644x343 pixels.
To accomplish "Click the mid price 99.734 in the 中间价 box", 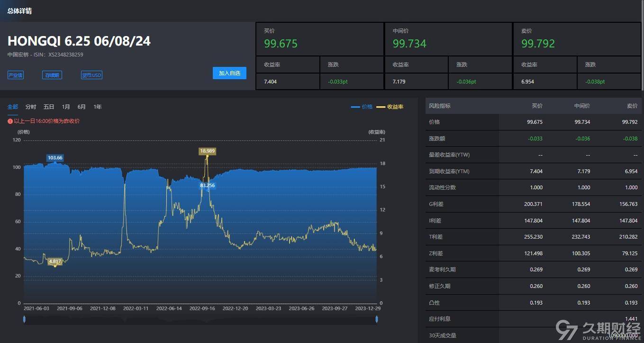I will (x=409, y=44).
